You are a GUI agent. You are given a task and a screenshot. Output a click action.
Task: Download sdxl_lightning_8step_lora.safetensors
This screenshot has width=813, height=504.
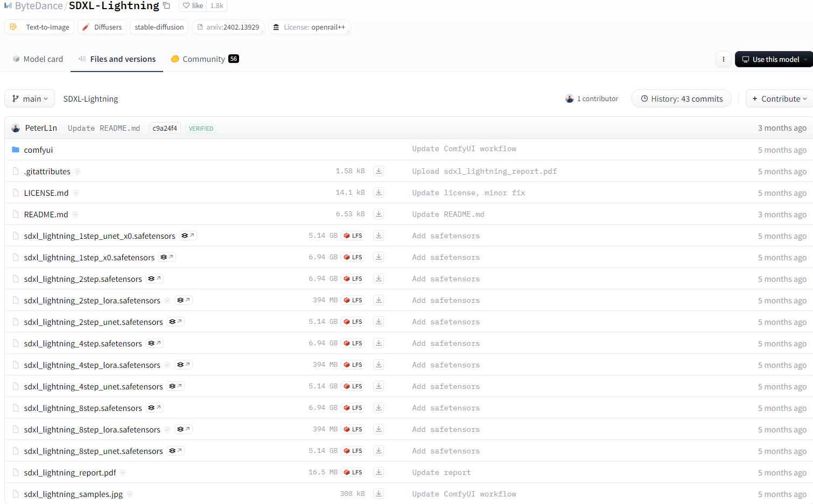click(379, 429)
